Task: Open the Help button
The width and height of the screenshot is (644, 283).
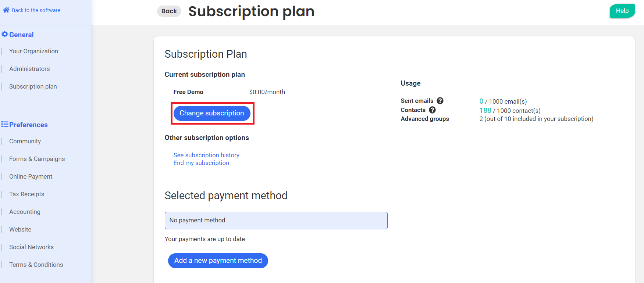Action: [622, 11]
